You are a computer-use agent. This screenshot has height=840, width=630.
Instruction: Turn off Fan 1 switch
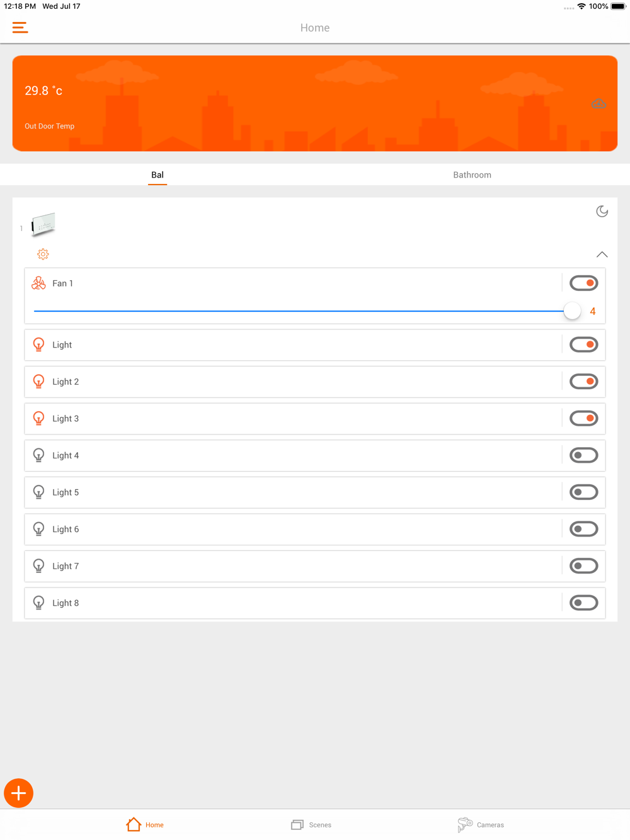click(x=583, y=283)
